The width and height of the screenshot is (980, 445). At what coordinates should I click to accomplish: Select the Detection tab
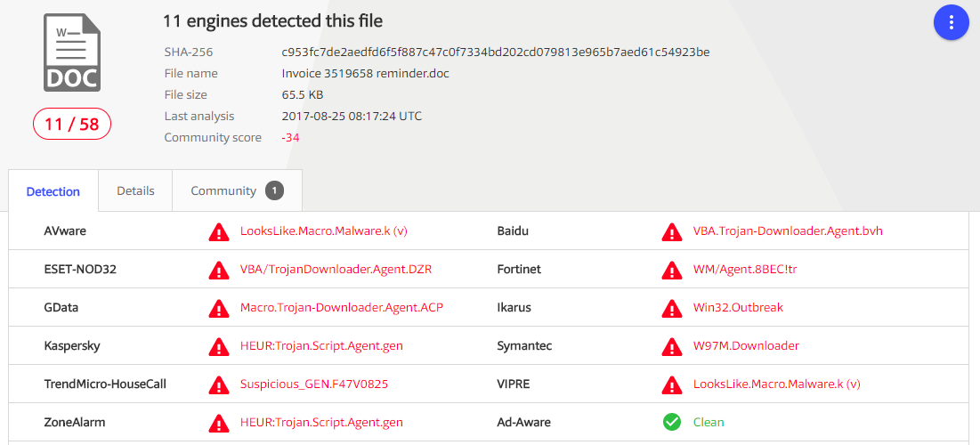pos(53,191)
